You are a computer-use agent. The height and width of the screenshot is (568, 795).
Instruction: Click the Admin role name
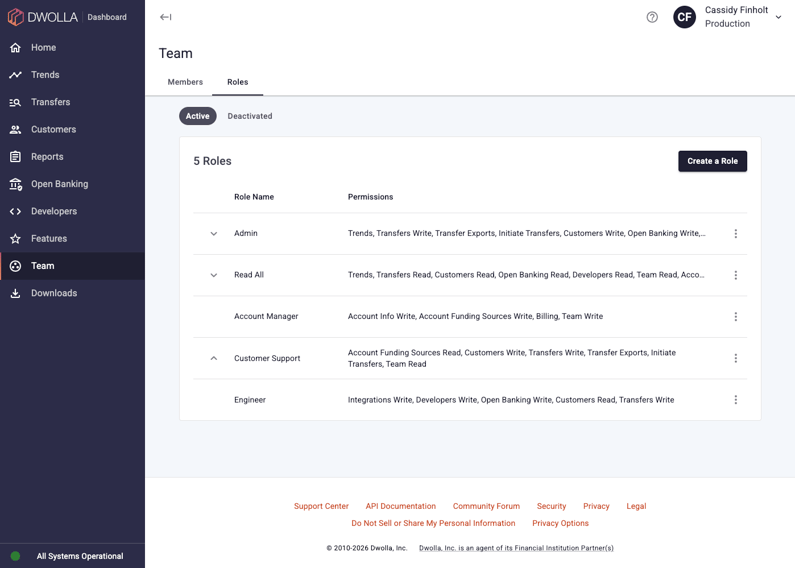click(246, 233)
